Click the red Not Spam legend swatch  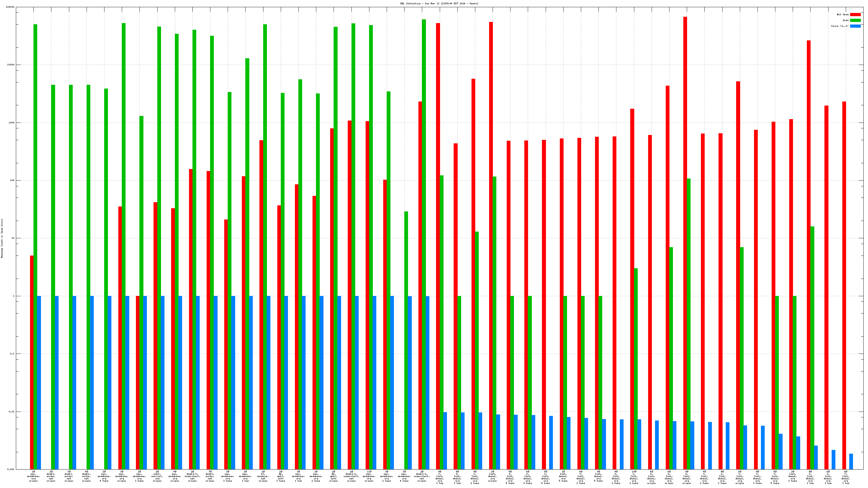tap(855, 14)
